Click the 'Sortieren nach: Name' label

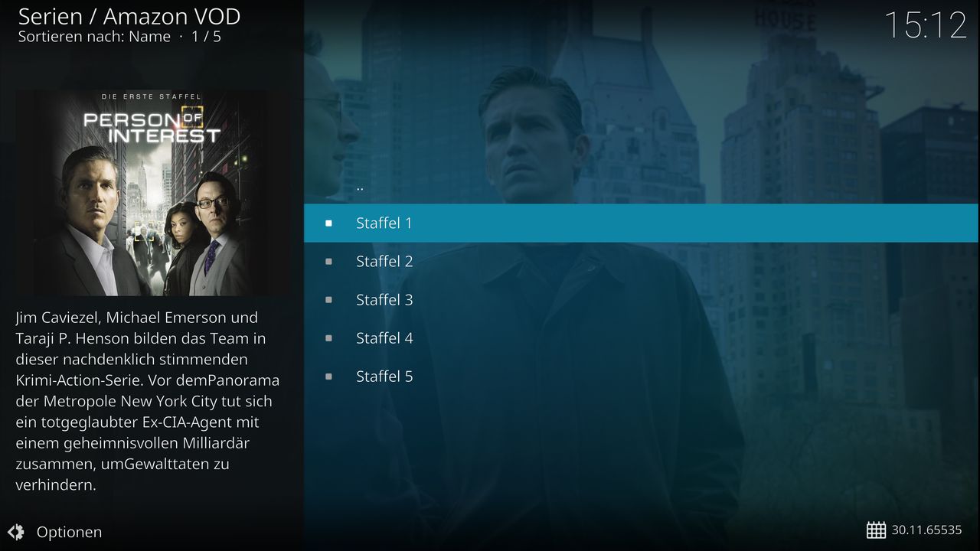pos(94,36)
